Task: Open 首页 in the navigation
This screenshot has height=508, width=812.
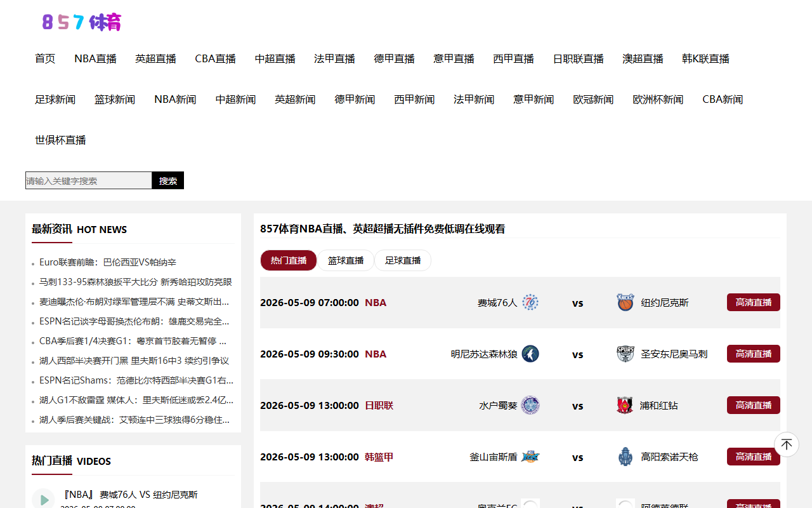Action: point(45,58)
